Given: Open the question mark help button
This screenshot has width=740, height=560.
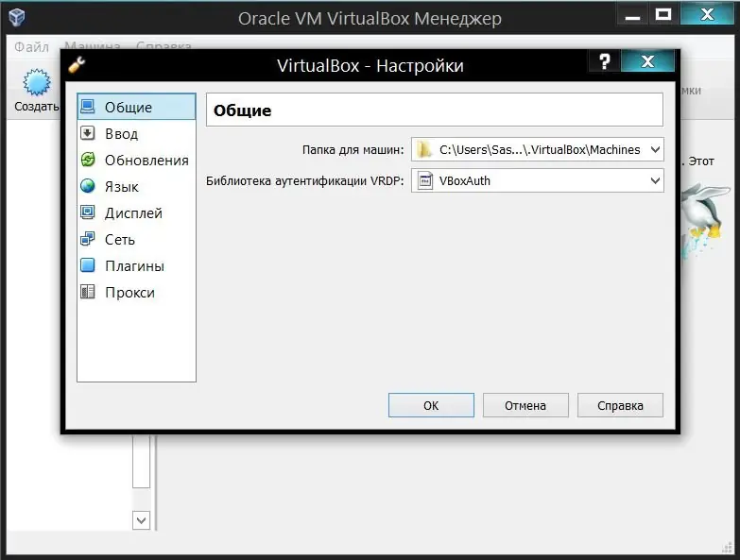Looking at the screenshot, I should tap(604, 61).
